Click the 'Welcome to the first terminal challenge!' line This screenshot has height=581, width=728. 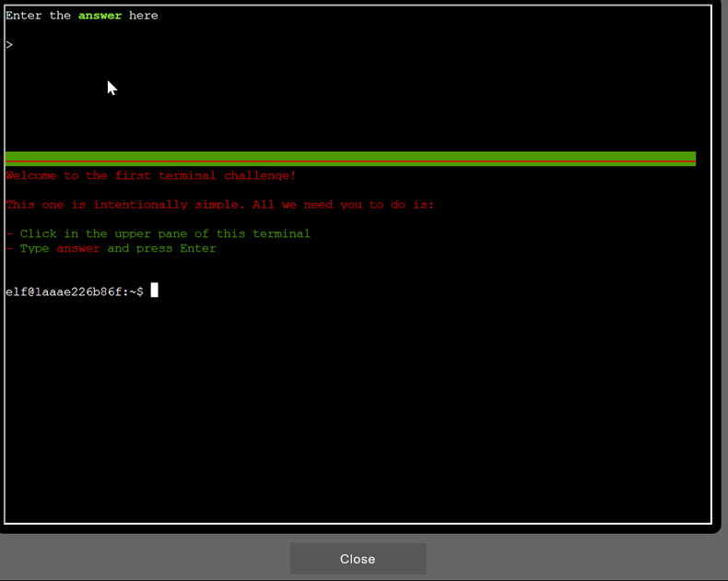click(151, 175)
